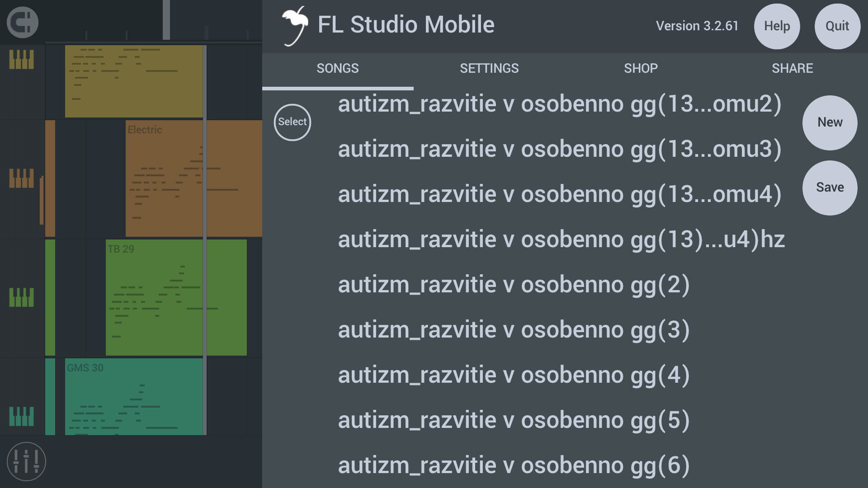Click the SONGS tab
868x488 pixels.
point(337,68)
